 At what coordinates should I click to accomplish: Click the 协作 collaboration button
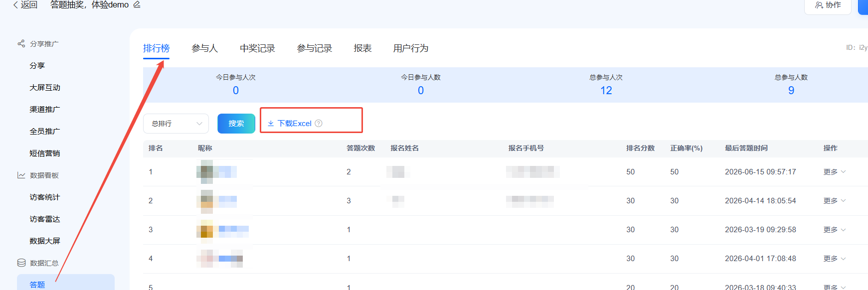pos(828,5)
